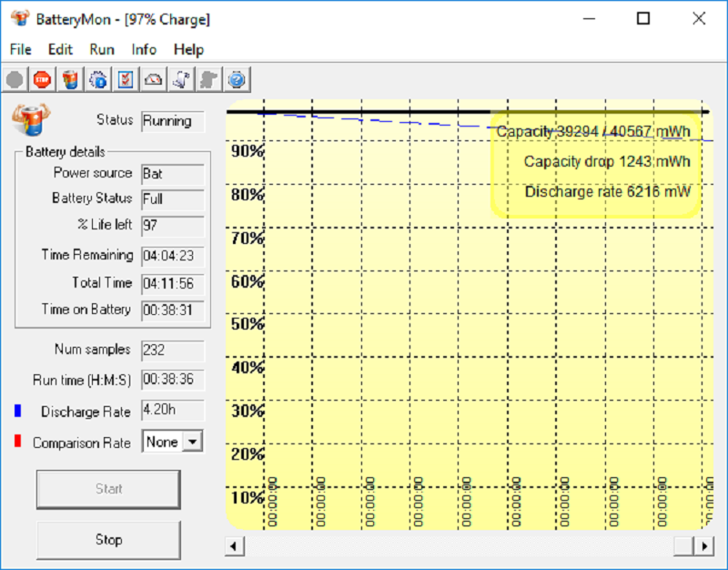Click the large battery logo beside Status
Viewport: 728px width, 570px height.
coord(31,118)
